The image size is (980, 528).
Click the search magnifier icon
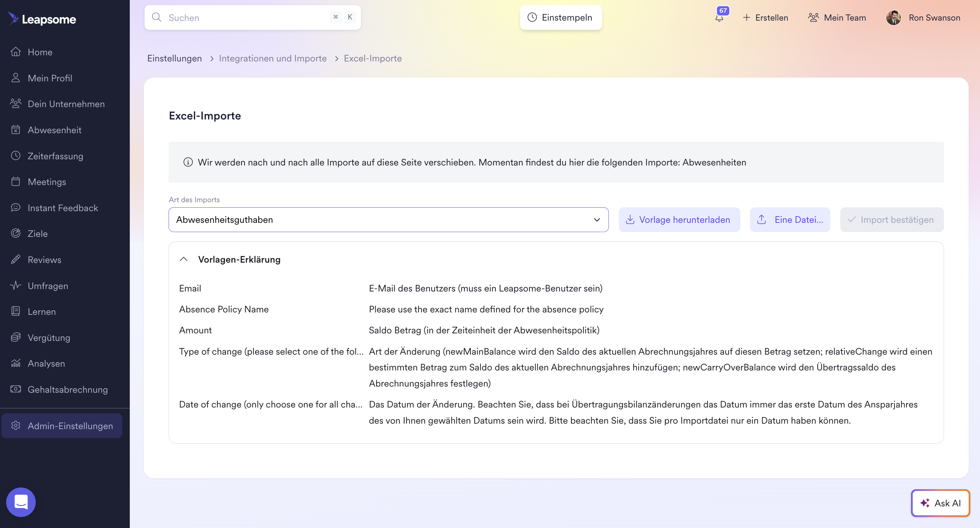[156, 18]
